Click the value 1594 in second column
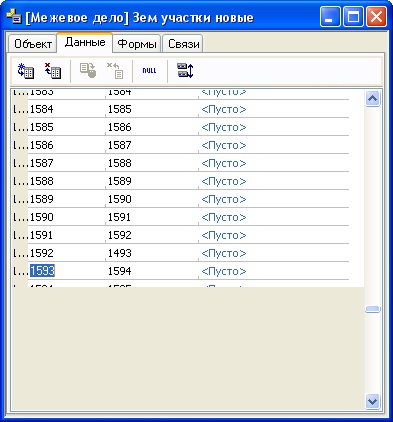This screenshot has height=422, width=393. pyautogui.click(x=120, y=271)
